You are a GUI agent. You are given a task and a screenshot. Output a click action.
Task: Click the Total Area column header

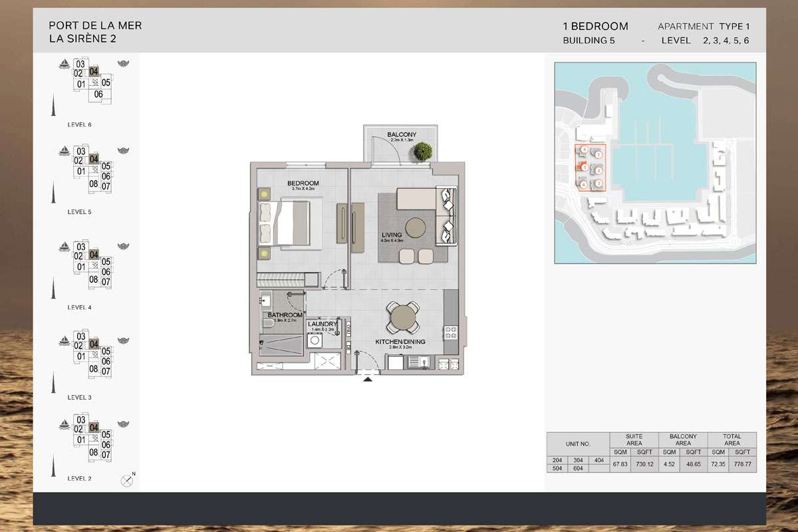[731, 440]
